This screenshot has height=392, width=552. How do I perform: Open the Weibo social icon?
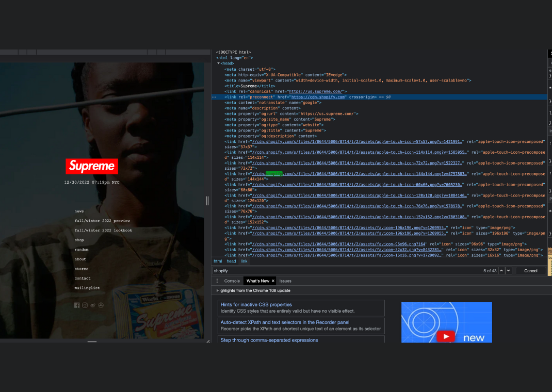(93, 305)
